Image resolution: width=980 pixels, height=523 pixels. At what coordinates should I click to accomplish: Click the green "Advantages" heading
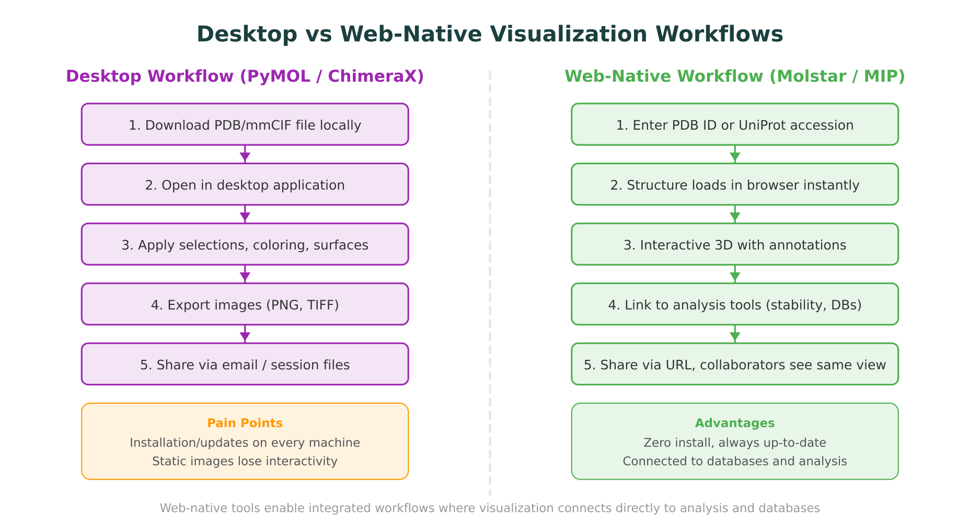point(735,423)
